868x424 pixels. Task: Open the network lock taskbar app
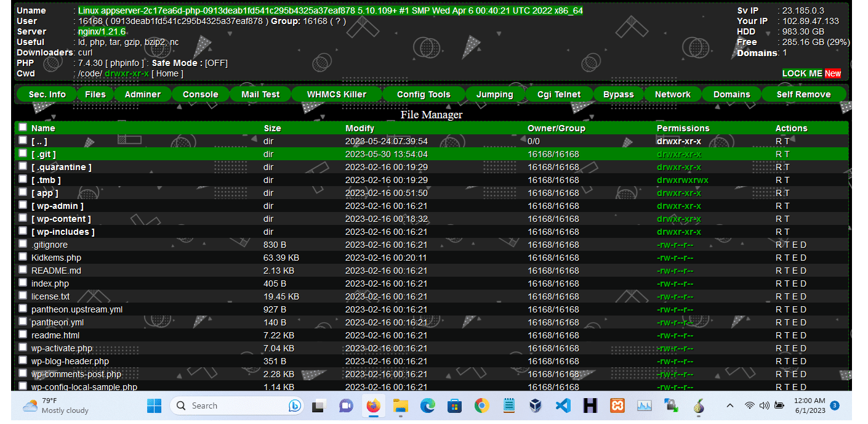click(671, 406)
